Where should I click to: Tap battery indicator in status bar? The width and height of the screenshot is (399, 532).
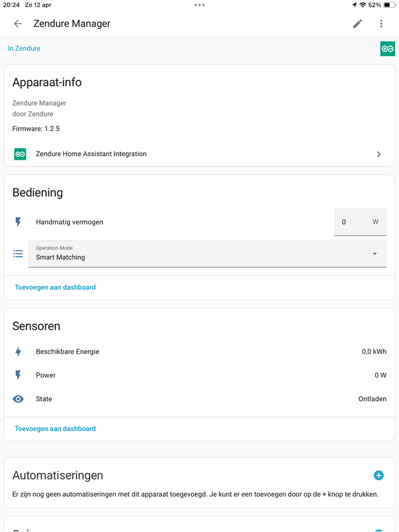pyautogui.click(x=390, y=5)
